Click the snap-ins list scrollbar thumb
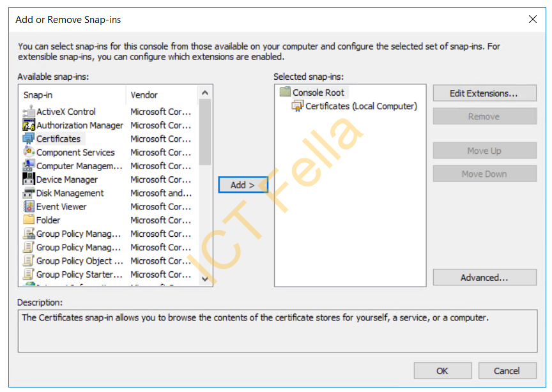Viewport: 552px width, 392px height. pos(205,132)
